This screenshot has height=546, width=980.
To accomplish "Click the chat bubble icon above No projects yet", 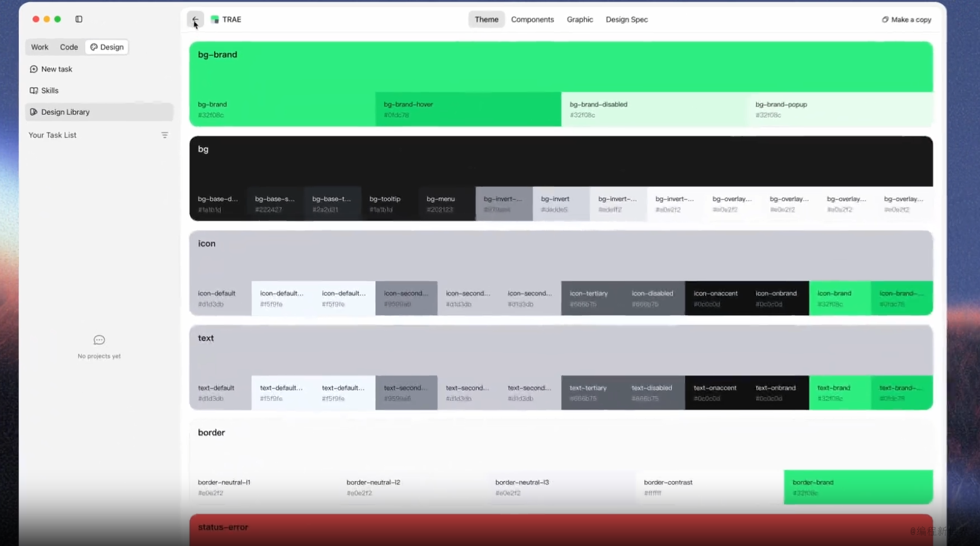I will click(x=99, y=340).
